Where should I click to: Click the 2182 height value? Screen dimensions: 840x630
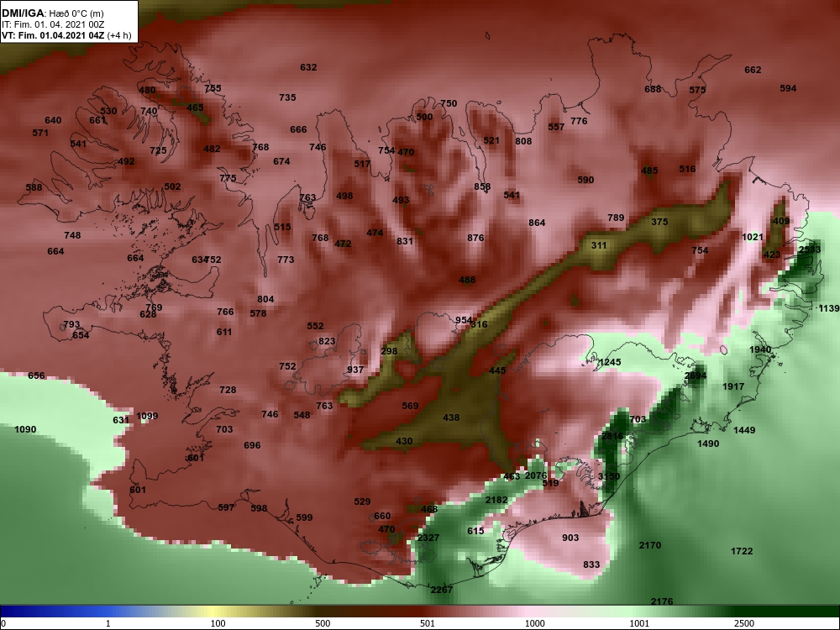coord(496,500)
